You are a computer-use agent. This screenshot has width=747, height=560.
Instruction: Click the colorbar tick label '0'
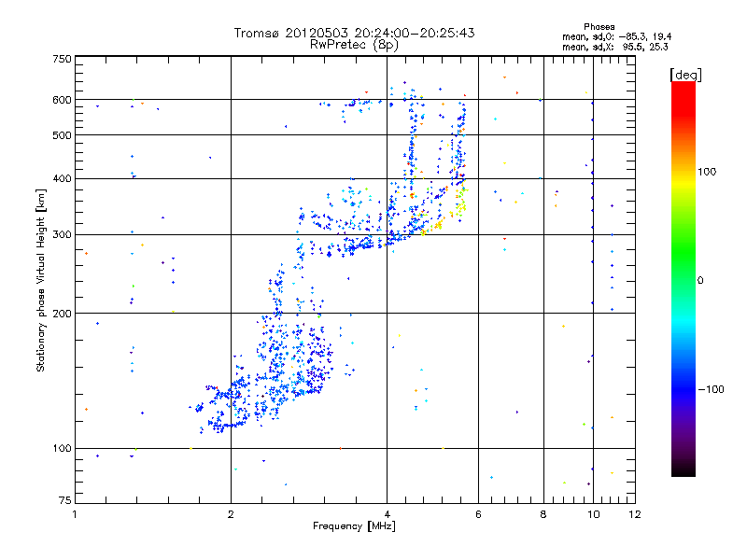(700, 281)
